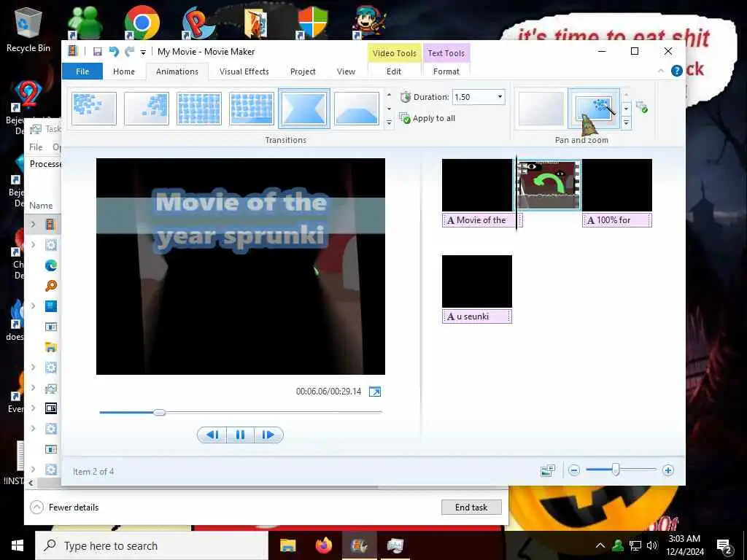The image size is (747, 560).
Task: Switch to the Home ribbon tab
Action: click(124, 71)
